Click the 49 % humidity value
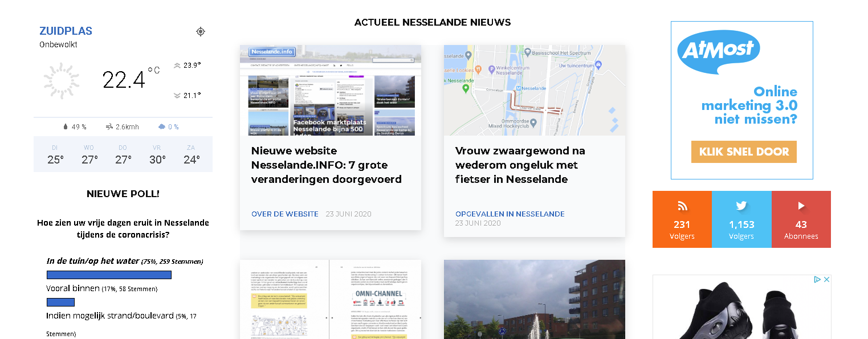Screen dimensions: 868x339 click(79, 126)
